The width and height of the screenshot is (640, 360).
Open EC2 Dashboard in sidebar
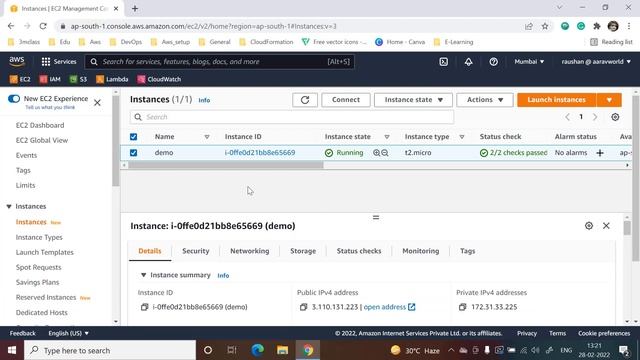(x=40, y=125)
